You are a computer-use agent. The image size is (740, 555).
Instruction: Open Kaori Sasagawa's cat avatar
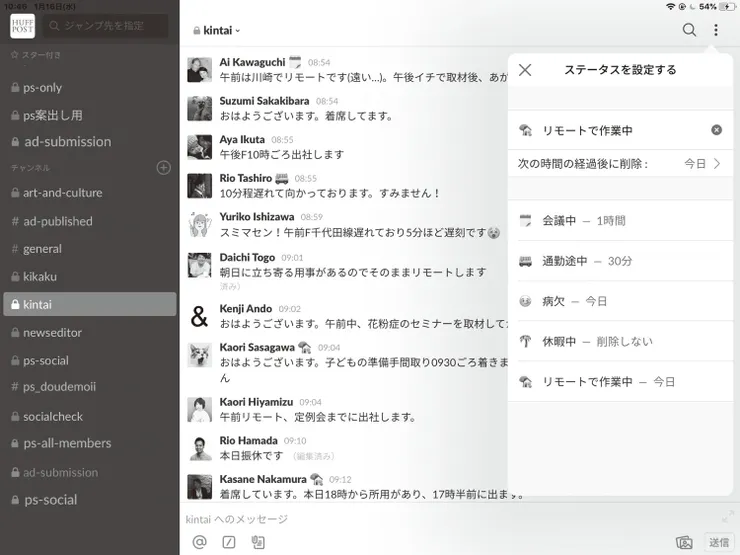click(x=199, y=355)
